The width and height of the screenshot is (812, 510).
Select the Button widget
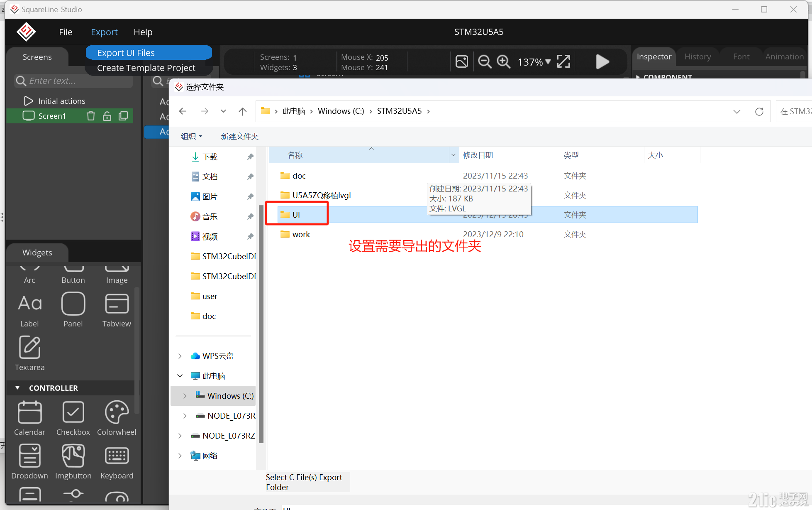coord(73,275)
